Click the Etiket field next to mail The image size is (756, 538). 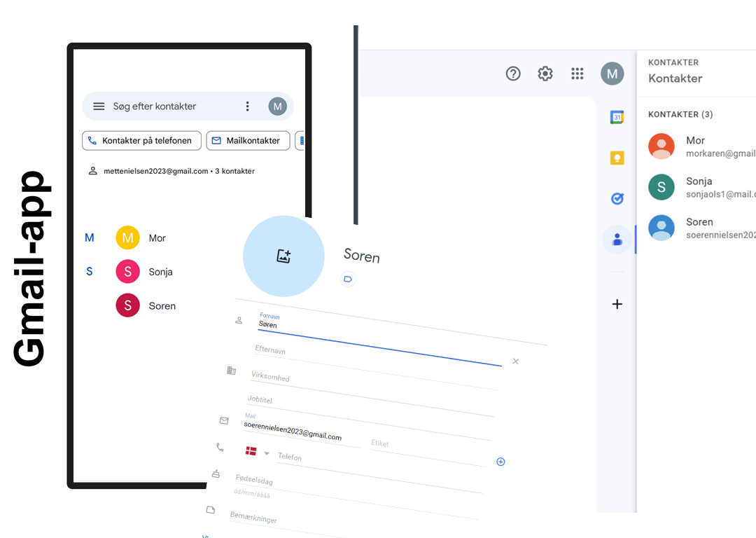(x=428, y=453)
